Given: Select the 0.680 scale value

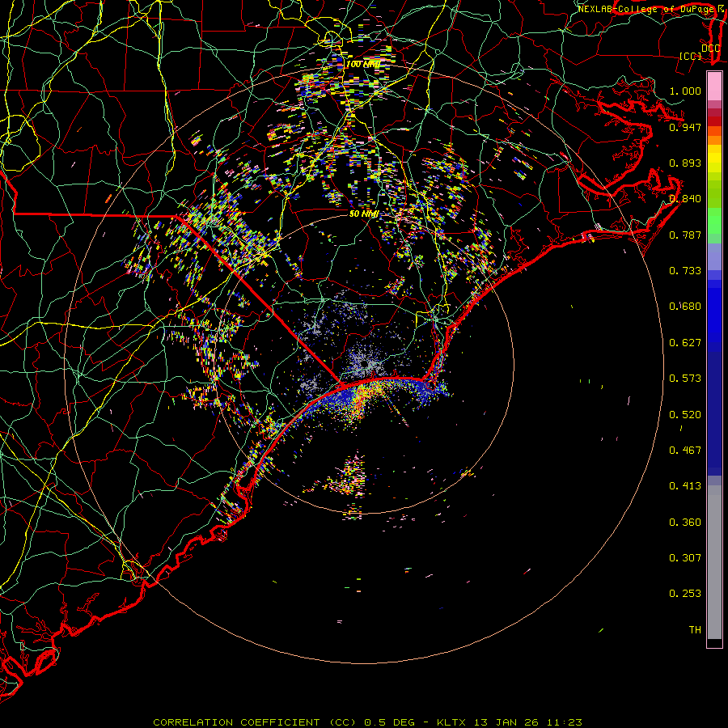Looking at the screenshot, I should (685, 307).
